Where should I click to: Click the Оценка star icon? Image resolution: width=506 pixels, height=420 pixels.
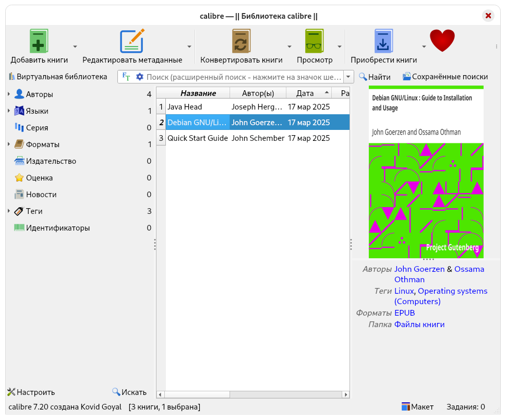click(x=19, y=177)
